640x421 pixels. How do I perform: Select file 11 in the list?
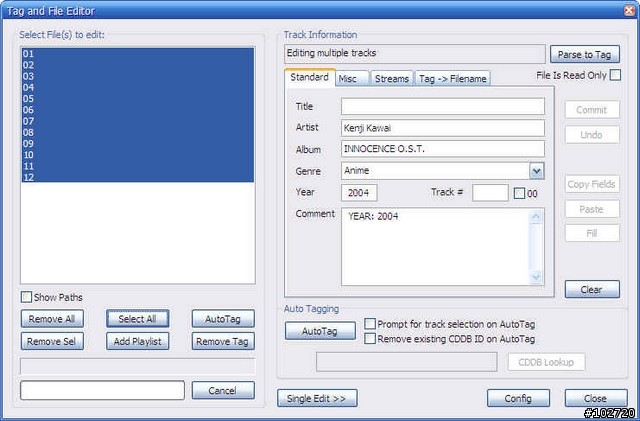click(138, 166)
